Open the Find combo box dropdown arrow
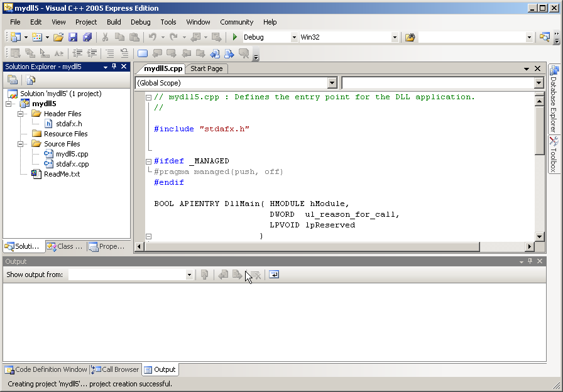Viewport: 563px width, 392px height. (529, 37)
